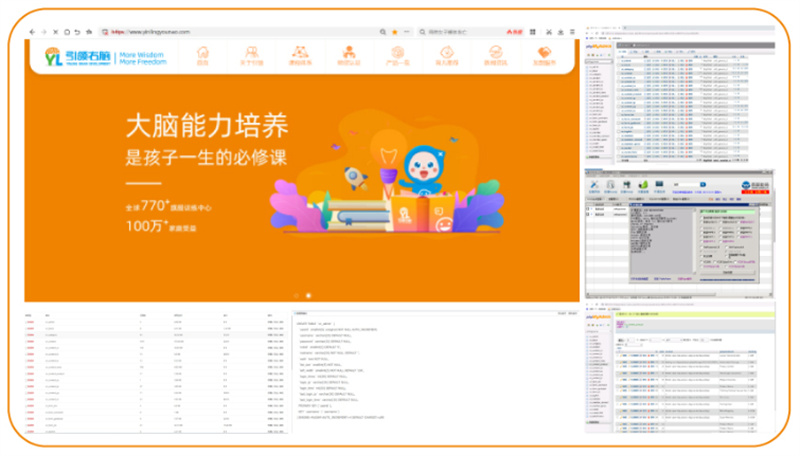Click the wrench icon in tool window

pos(593,185)
